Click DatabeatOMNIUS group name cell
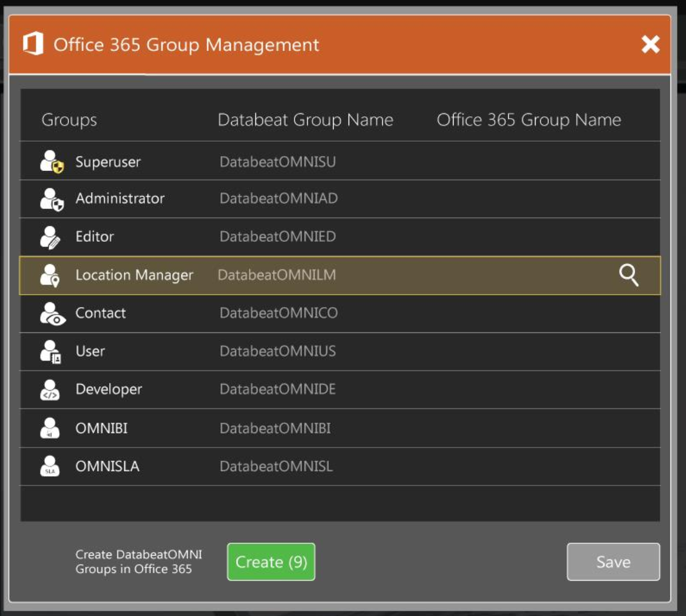Image resolution: width=686 pixels, height=616 pixels. click(x=278, y=351)
